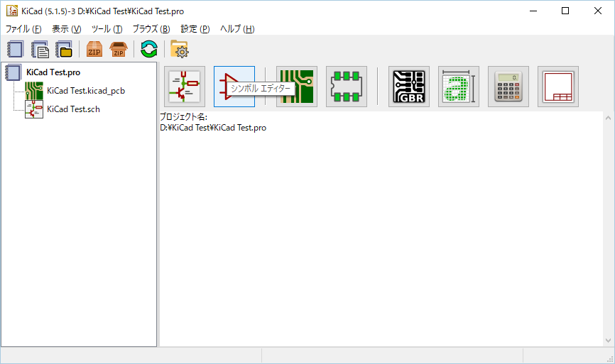Click the notebook icon beside KiCad Test.pro
This screenshot has width=615, height=364.
13,72
